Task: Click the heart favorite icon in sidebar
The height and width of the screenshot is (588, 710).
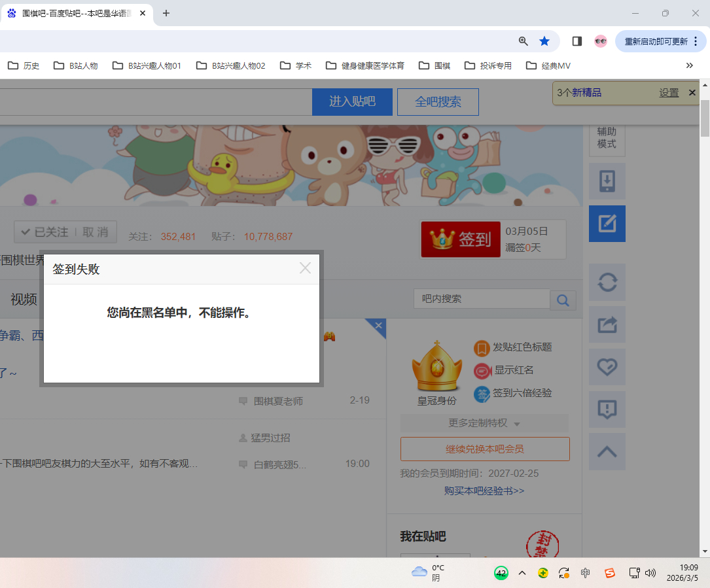Action: point(607,367)
